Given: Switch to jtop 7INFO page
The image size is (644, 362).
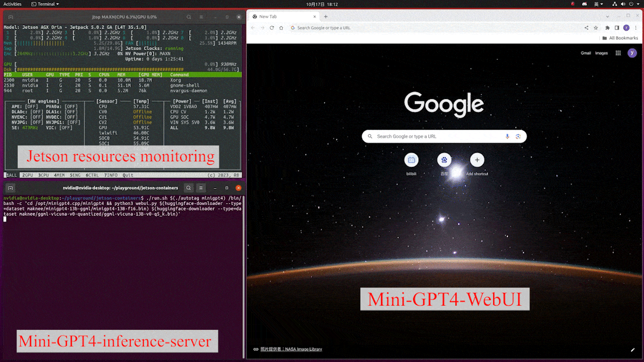Looking at the screenshot, I should 111,175.
